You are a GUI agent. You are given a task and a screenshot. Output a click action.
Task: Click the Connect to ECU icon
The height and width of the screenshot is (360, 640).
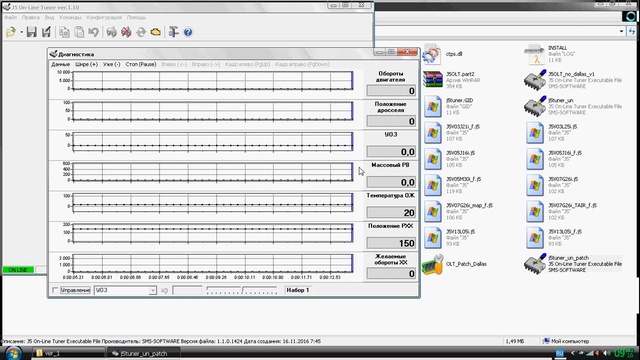(111, 32)
